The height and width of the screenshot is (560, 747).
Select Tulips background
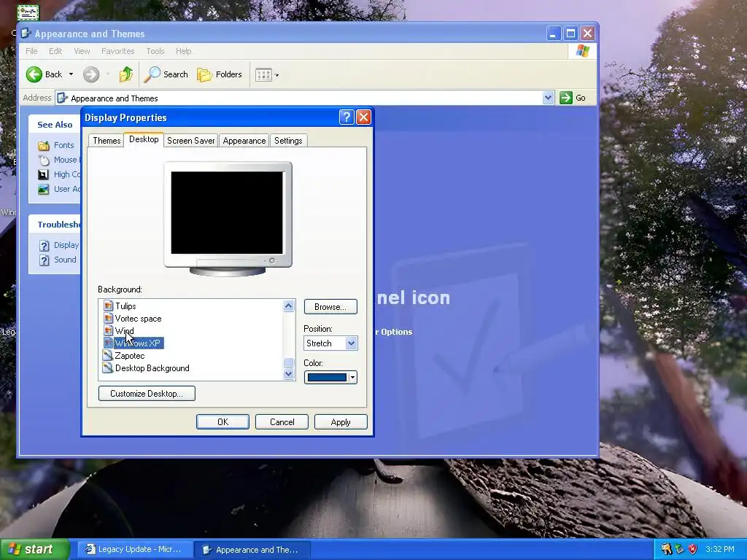click(x=125, y=306)
